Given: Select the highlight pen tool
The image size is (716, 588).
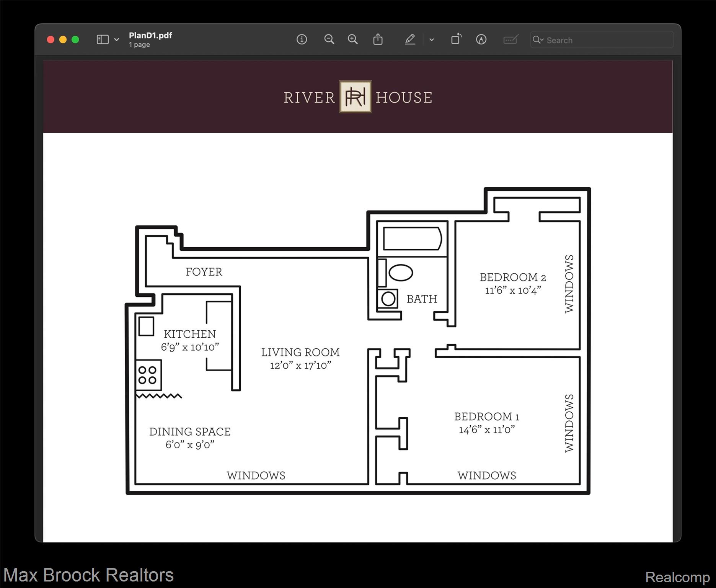Looking at the screenshot, I should tap(410, 39).
